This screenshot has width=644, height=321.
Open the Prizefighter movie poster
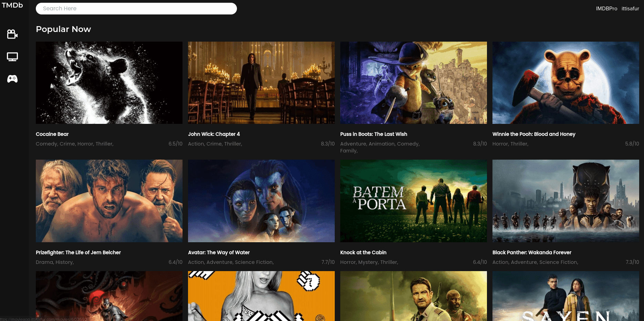pos(109,201)
